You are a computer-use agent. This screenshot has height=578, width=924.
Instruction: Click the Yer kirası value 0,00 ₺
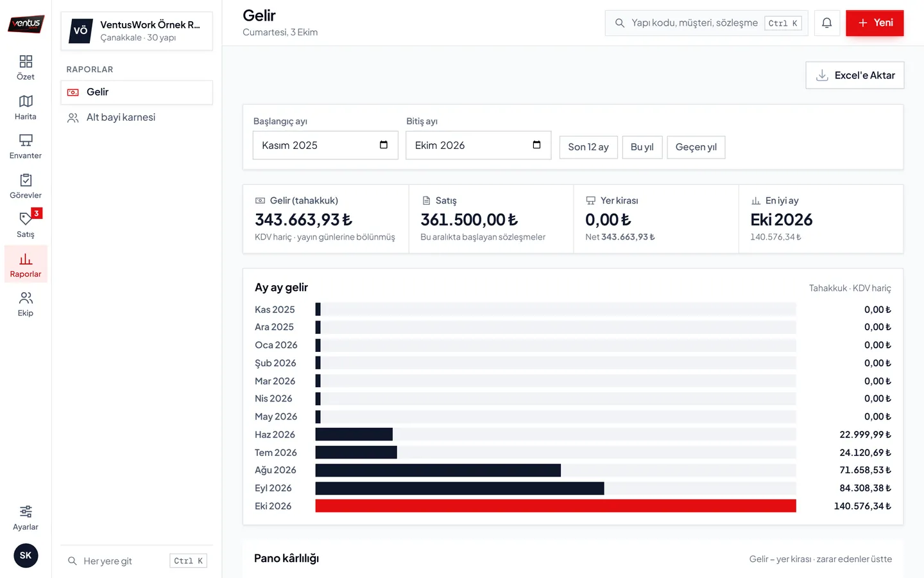(608, 220)
